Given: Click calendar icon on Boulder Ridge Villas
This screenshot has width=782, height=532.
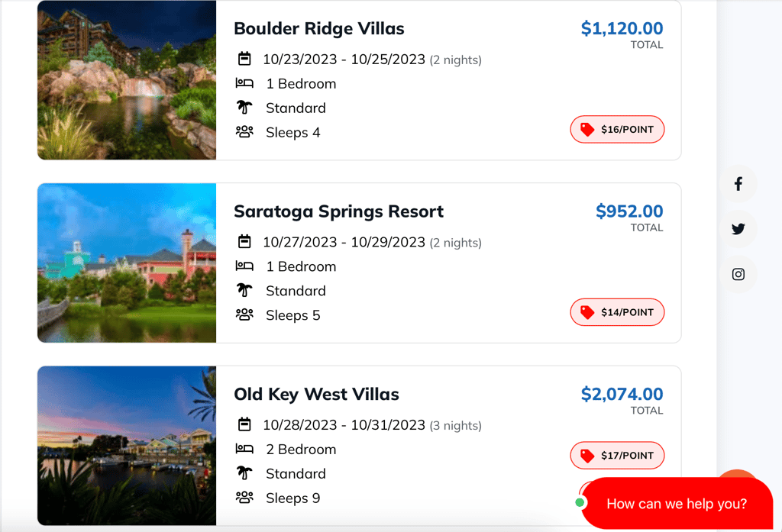Looking at the screenshot, I should pos(244,59).
